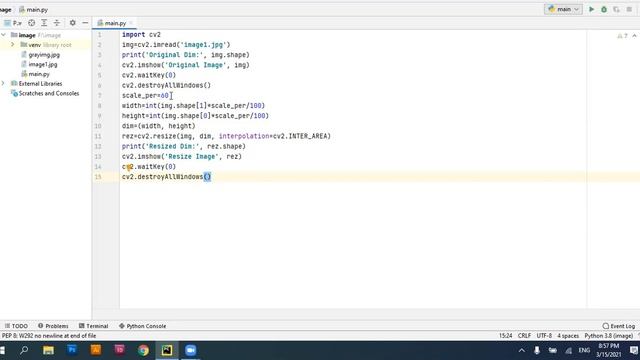Change CRLF line separator setting
This screenshot has height=360, width=640.
(x=524, y=336)
